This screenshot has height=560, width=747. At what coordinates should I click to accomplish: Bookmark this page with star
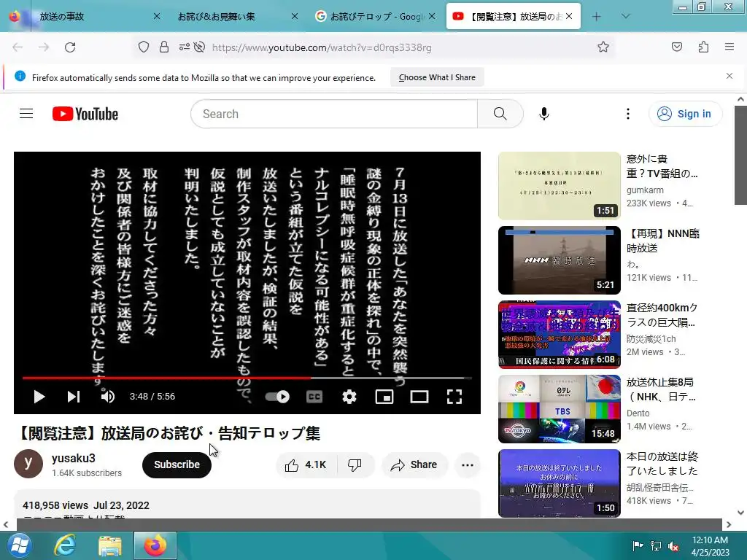(x=603, y=47)
